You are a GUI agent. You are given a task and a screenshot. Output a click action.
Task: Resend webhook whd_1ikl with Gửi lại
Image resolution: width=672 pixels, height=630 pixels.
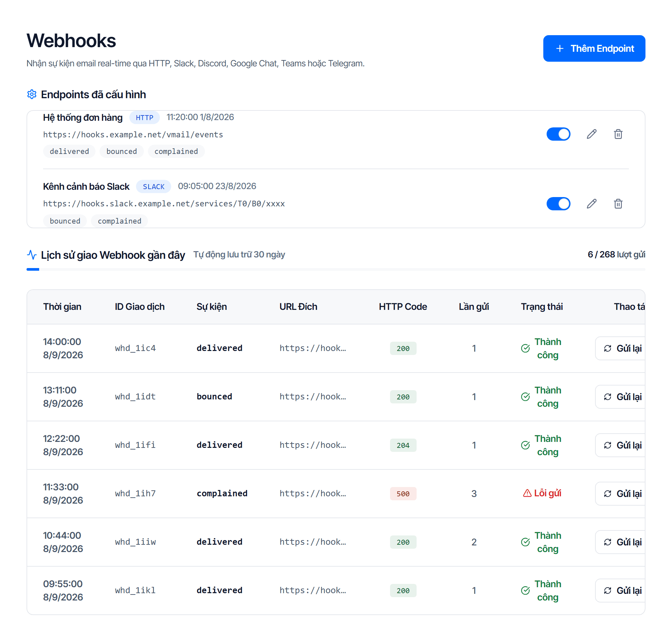pos(620,590)
